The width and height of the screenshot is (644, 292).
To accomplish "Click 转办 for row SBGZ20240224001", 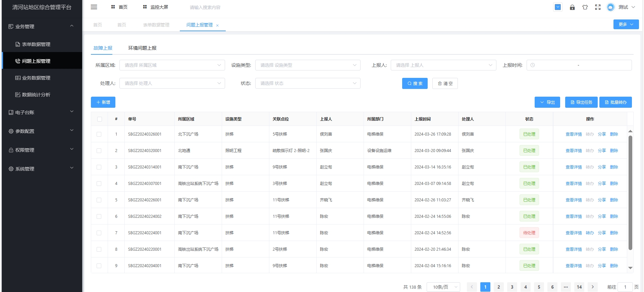I will [x=590, y=233].
